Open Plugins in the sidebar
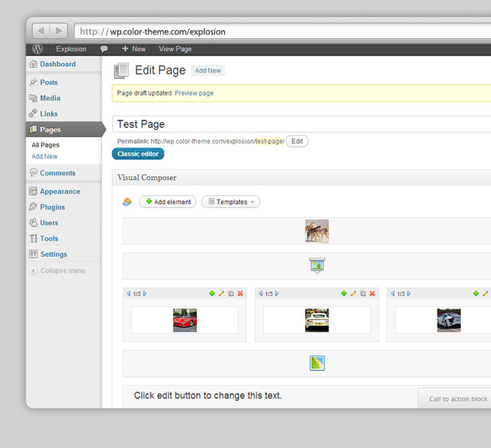 pyautogui.click(x=64, y=207)
